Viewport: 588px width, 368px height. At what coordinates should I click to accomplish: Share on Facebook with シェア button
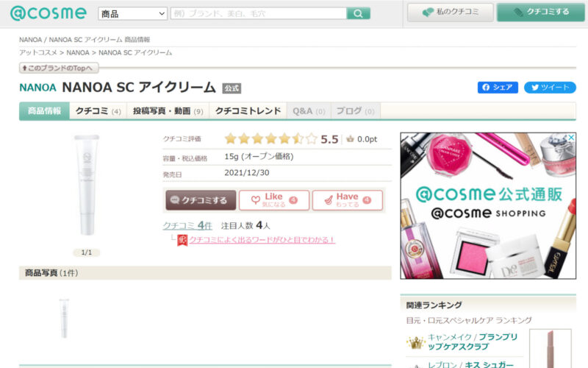(x=498, y=88)
